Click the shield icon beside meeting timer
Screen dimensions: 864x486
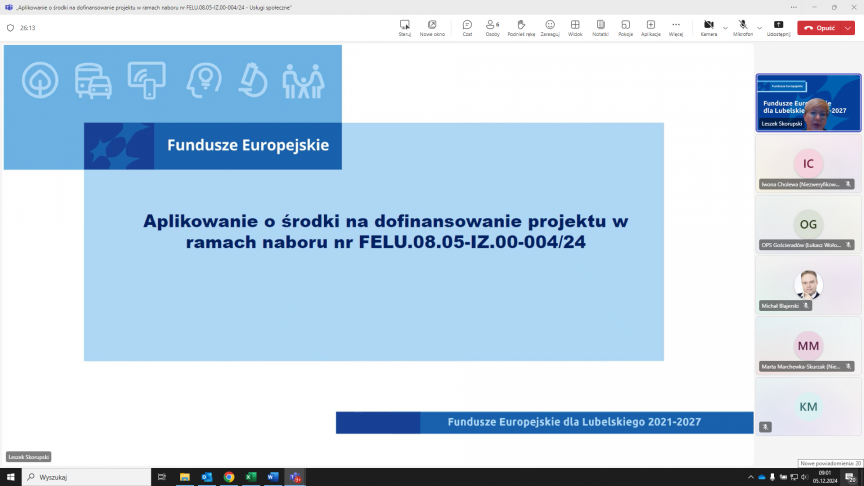point(10,28)
